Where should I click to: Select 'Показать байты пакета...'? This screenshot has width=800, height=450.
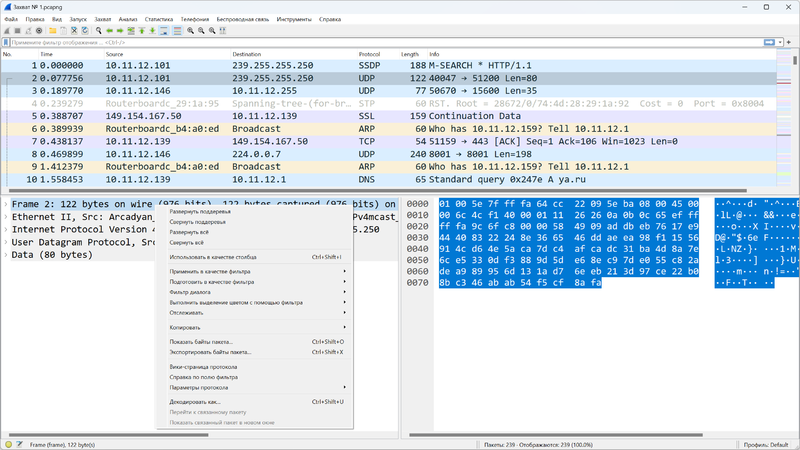(x=257, y=342)
